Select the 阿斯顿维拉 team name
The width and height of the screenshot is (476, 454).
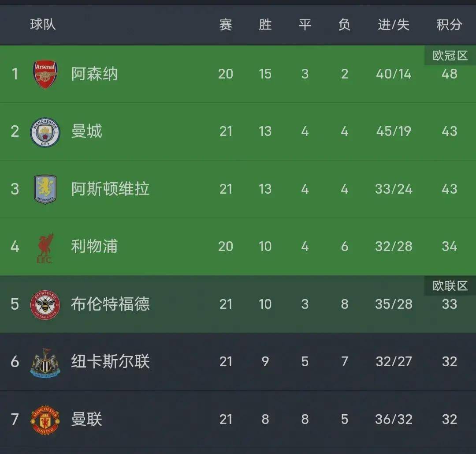tap(110, 189)
